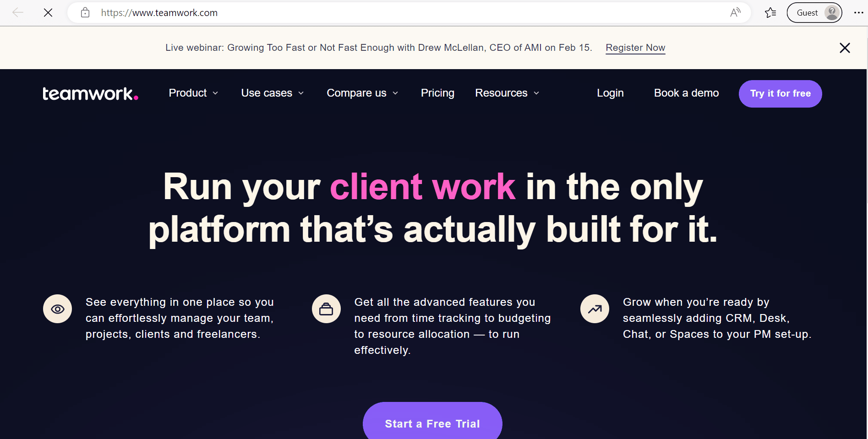Click the Try it for free button
The image size is (868, 439).
pos(780,94)
